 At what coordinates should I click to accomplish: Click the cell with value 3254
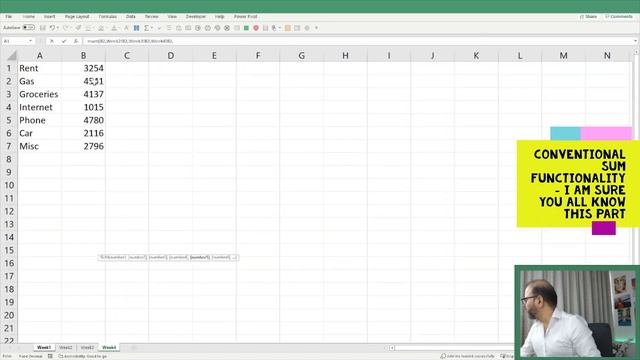(83, 68)
